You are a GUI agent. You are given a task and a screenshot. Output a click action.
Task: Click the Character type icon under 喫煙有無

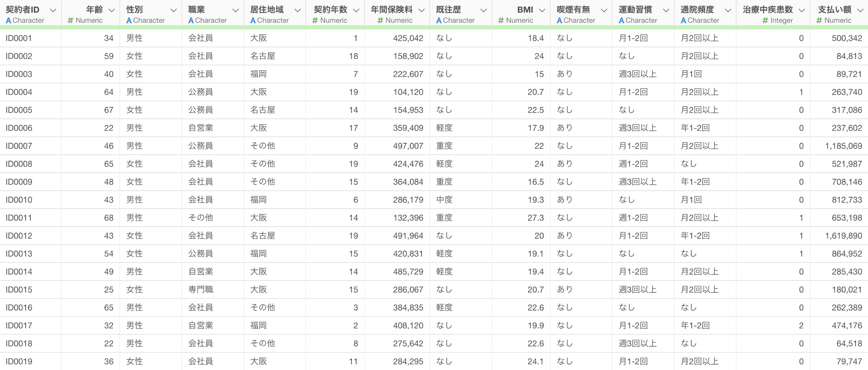pos(560,21)
